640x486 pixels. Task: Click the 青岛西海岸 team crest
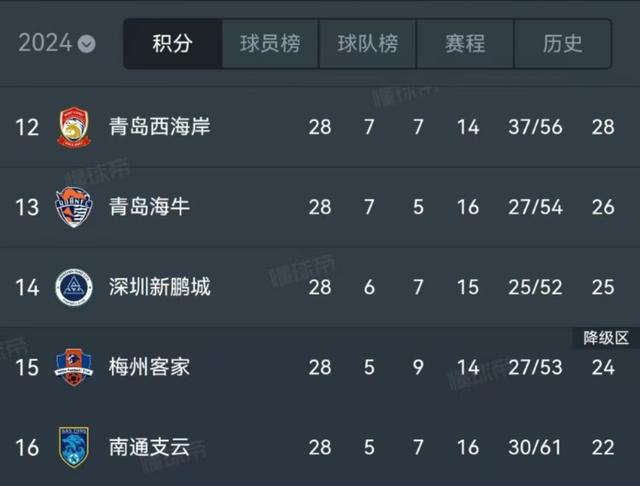(x=74, y=127)
